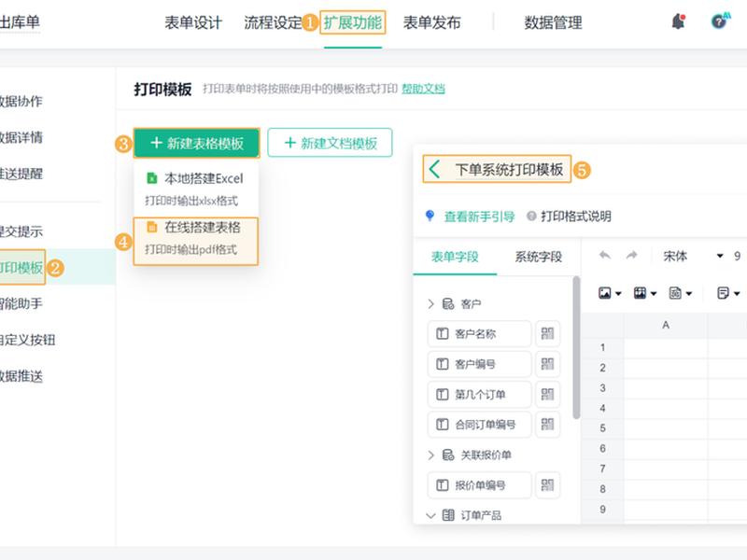747x560 pixels.
Task: Click the insert image icon
Action: 604,293
